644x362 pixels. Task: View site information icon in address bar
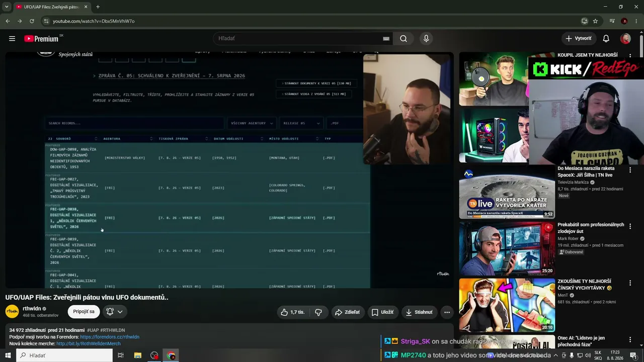(x=46, y=21)
